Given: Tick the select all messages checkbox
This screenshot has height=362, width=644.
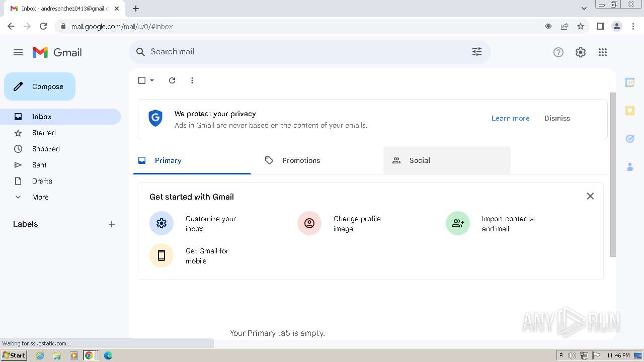Looking at the screenshot, I should (x=142, y=80).
